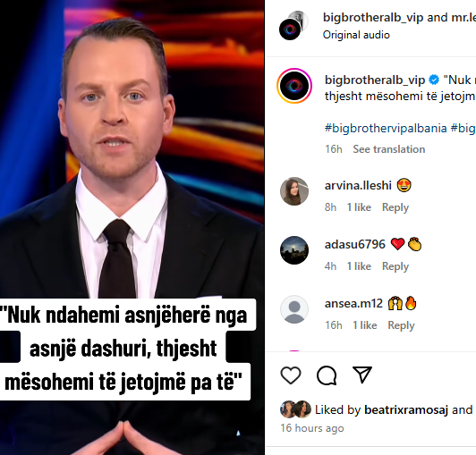Reply to arvina.lleshi comment

pos(395,207)
